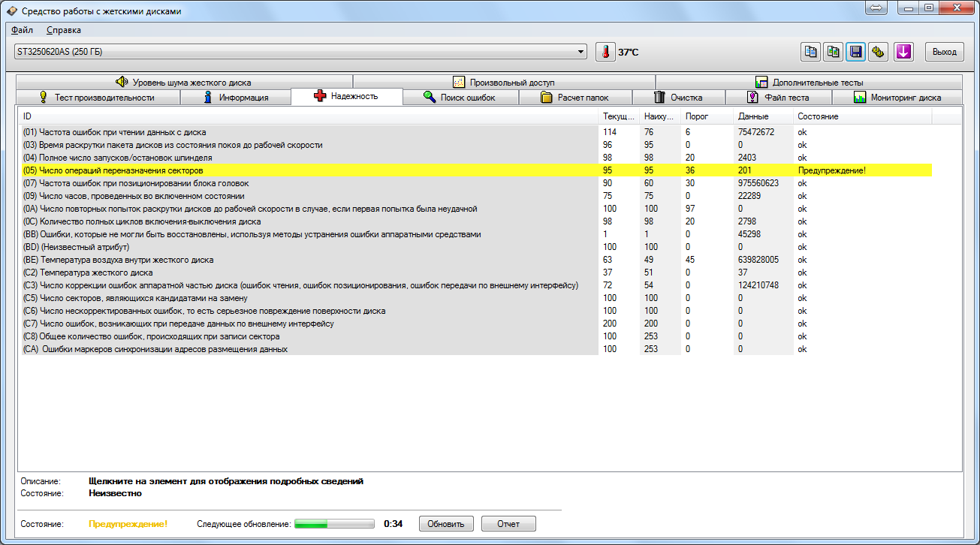Select row (C8) ошибок при записи сектора
The width and height of the screenshot is (980, 545).
click(475, 336)
